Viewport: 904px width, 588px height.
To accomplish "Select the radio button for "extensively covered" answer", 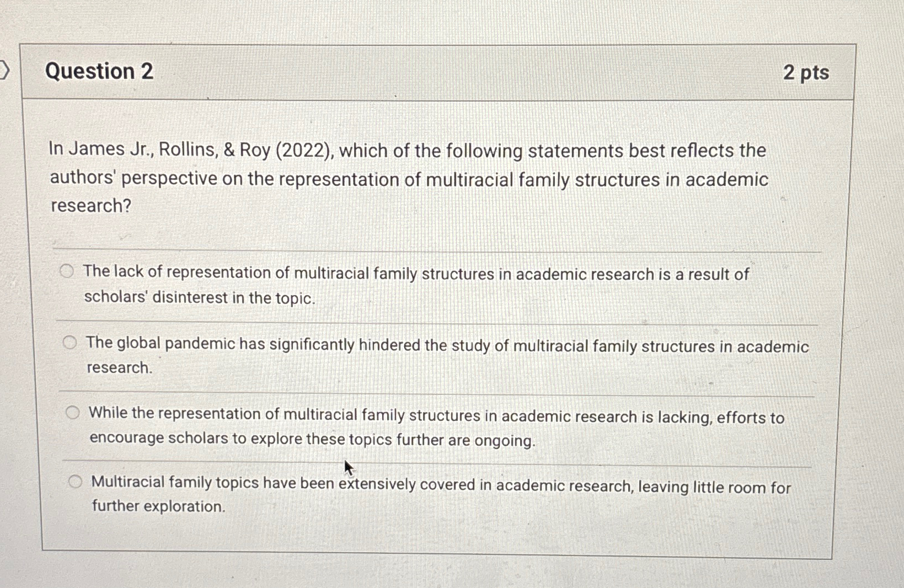I will click(74, 481).
